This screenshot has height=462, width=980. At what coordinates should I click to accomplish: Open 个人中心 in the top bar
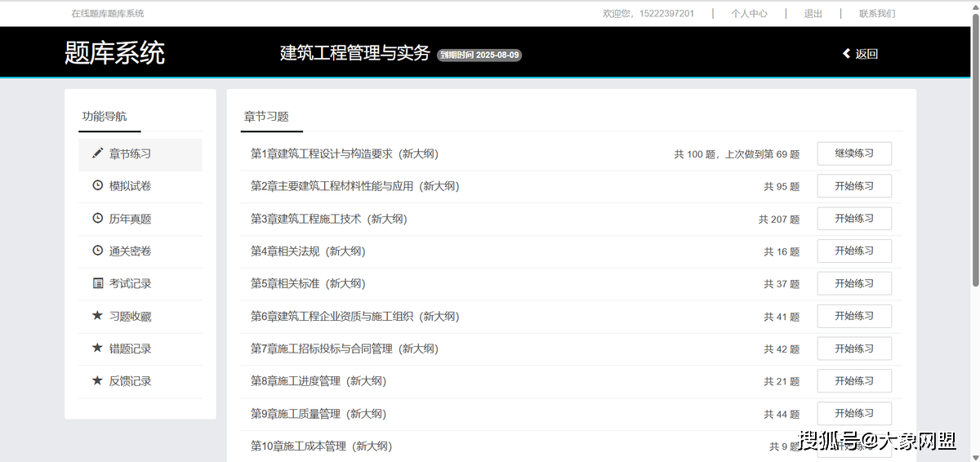[x=749, y=14]
